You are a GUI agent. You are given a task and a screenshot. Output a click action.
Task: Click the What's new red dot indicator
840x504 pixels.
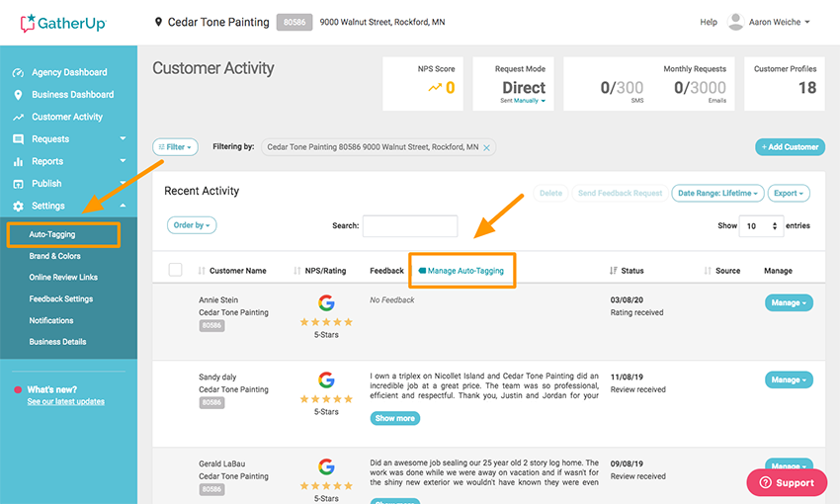tap(18, 390)
